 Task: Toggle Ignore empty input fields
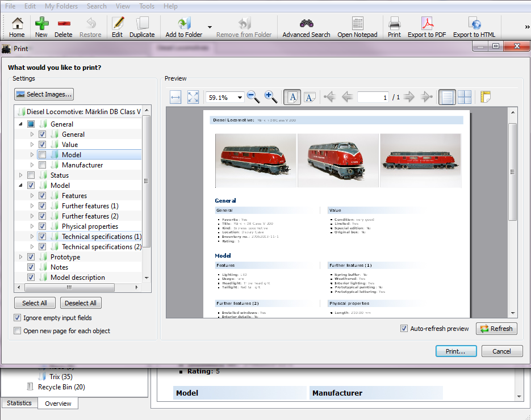coord(17,318)
